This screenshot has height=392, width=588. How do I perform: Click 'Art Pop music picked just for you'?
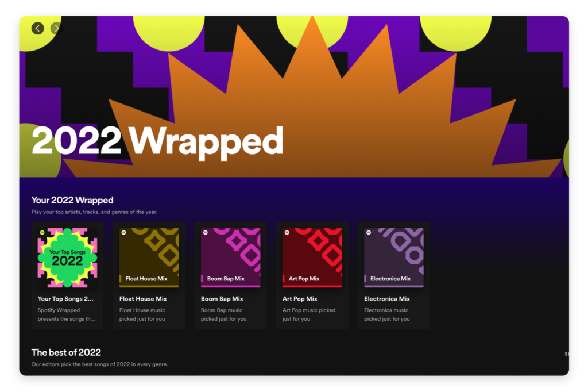[309, 314]
